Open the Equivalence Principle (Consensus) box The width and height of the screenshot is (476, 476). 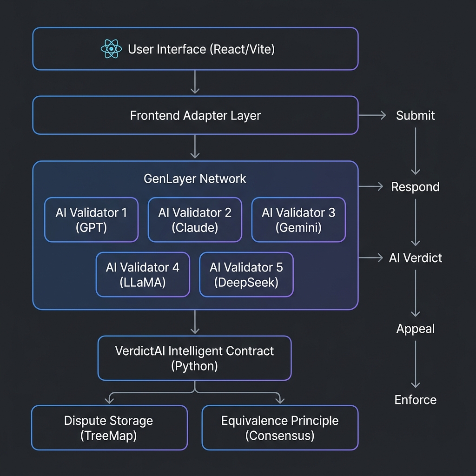[x=280, y=428]
